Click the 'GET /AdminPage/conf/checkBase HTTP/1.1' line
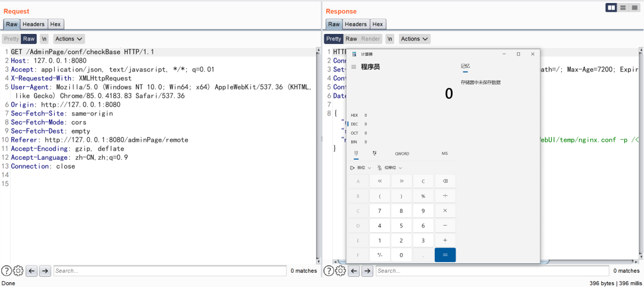644x287 pixels. pyautogui.click(x=82, y=52)
